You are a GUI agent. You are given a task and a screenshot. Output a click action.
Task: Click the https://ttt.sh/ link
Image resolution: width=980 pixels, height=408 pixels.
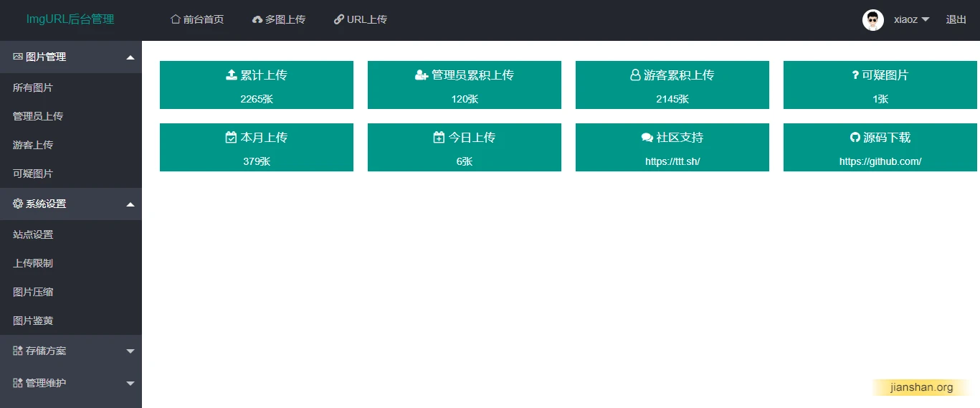click(672, 161)
